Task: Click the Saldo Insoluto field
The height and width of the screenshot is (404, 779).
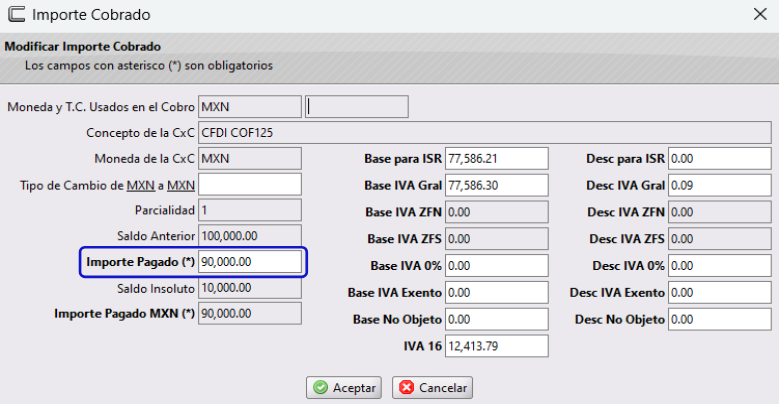Action: (250, 288)
